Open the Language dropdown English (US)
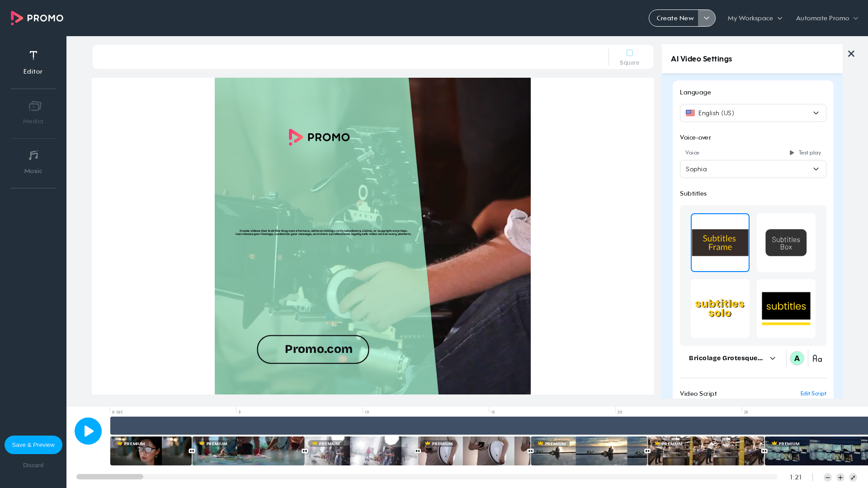This screenshot has height=488, width=868. (753, 113)
